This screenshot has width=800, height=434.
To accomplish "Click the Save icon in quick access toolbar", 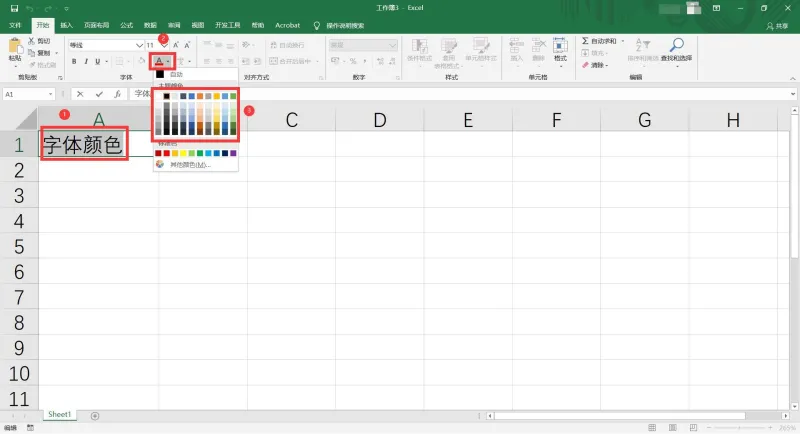I will pyautogui.click(x=14, y=8).
